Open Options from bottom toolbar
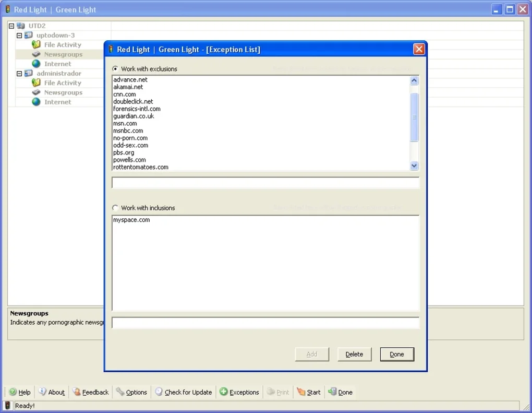Viewport: 532px width, 413px height. 137,392
